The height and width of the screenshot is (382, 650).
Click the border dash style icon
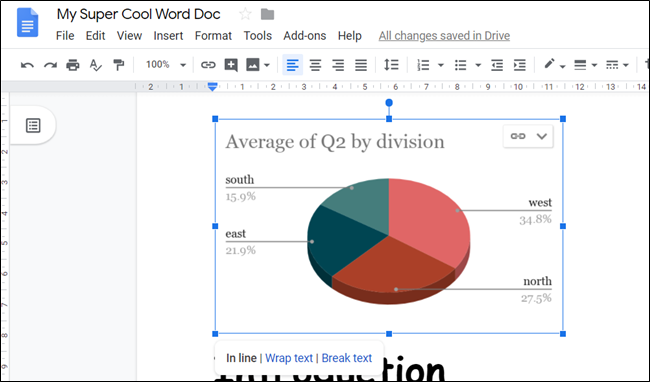tap(612, 65)
